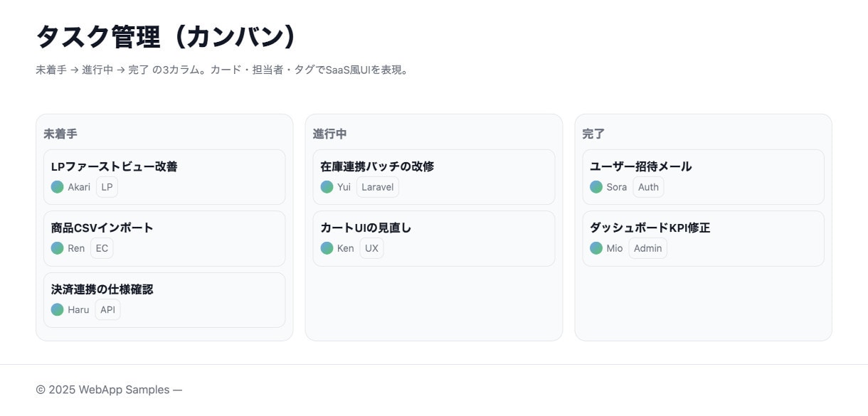Select the EC tag badge

(102, 248)
